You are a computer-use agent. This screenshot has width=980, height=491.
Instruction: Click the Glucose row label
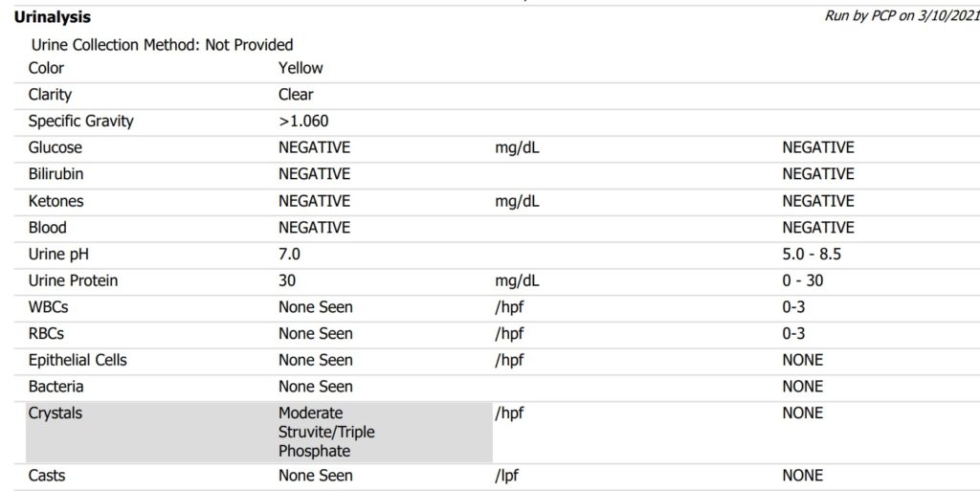[55, 147]
